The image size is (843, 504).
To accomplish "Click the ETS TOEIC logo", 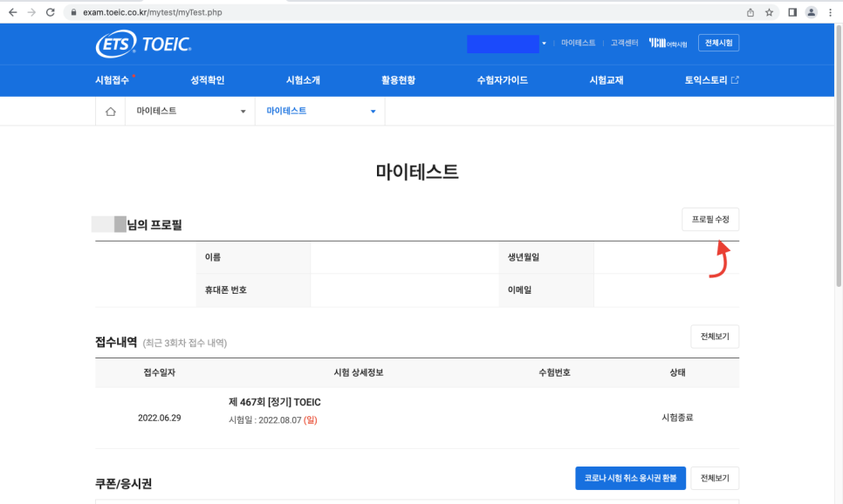I will click(143, 44).
